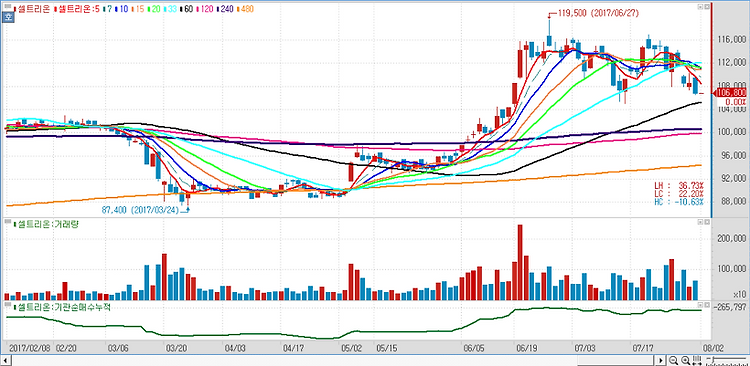Click the 셀트리온:기관순매수누적 legend label
The height and width of the screenshot is (366, 750).
point(62,307)
